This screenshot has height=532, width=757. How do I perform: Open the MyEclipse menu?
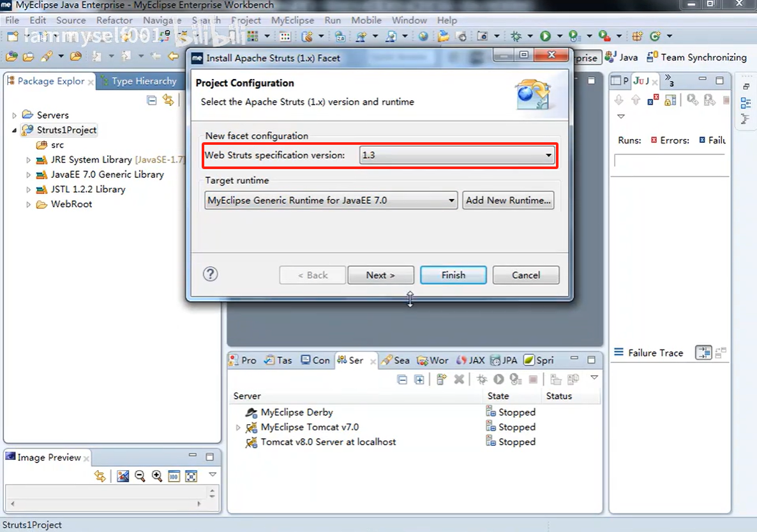tap(292, 20)
